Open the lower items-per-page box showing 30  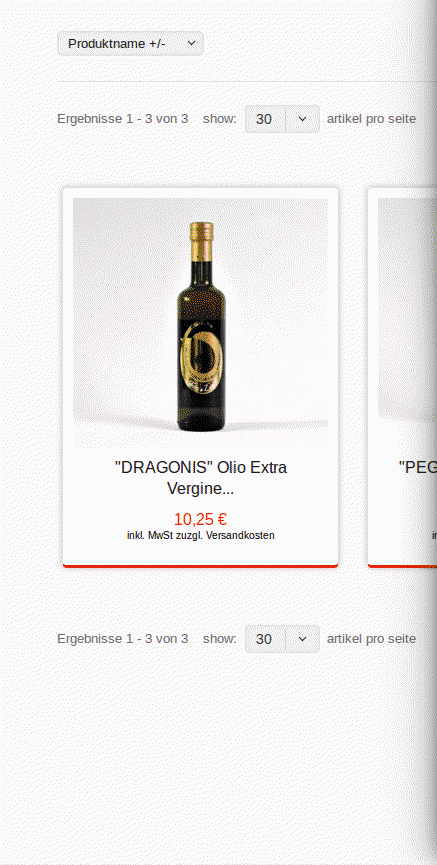(x=282, y=639)
